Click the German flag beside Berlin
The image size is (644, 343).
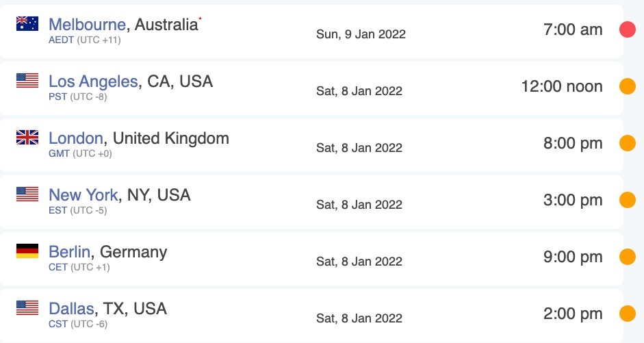27,251
